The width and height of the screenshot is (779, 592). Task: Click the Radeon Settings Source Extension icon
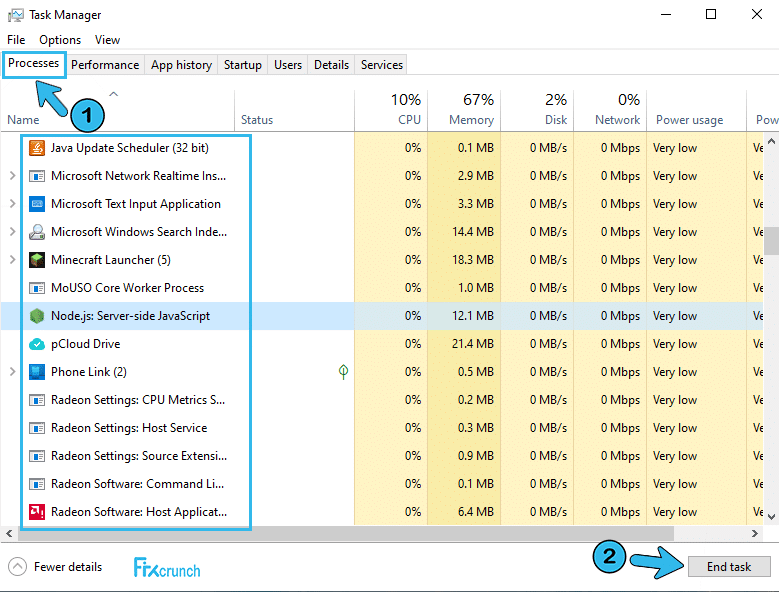[37, 456]
